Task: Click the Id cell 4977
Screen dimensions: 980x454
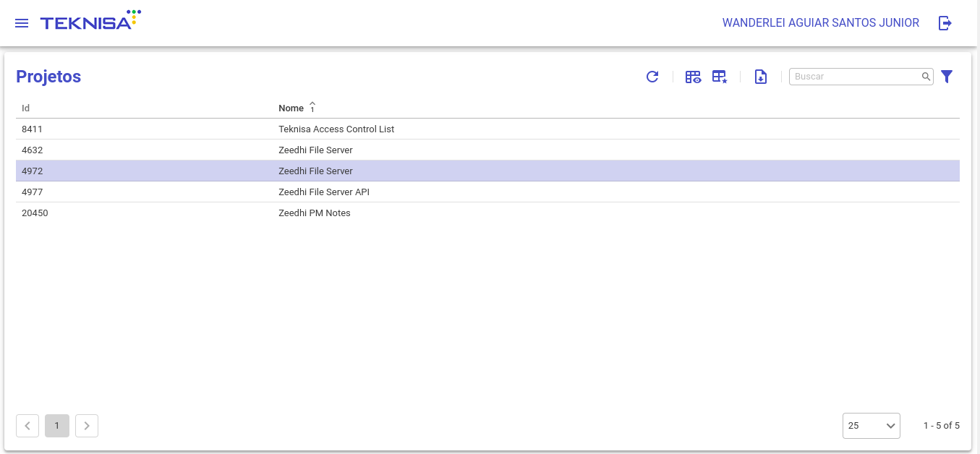Action: (x=32, y=192)
